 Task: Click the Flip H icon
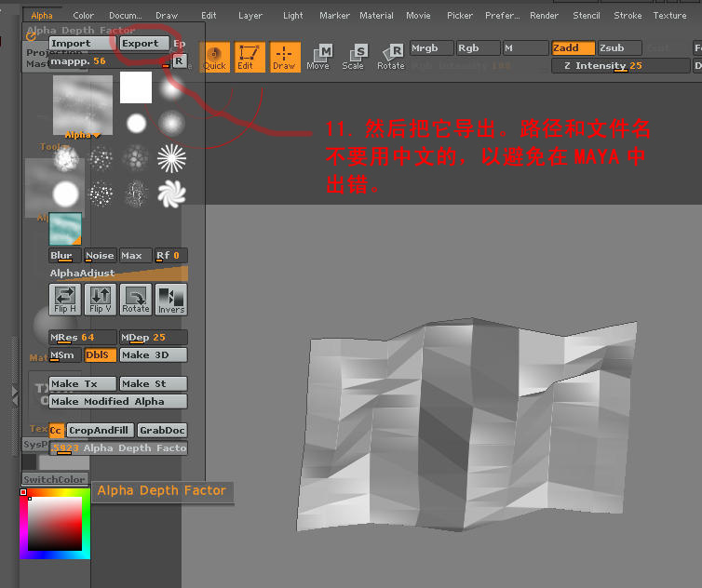tap(65, 300)
